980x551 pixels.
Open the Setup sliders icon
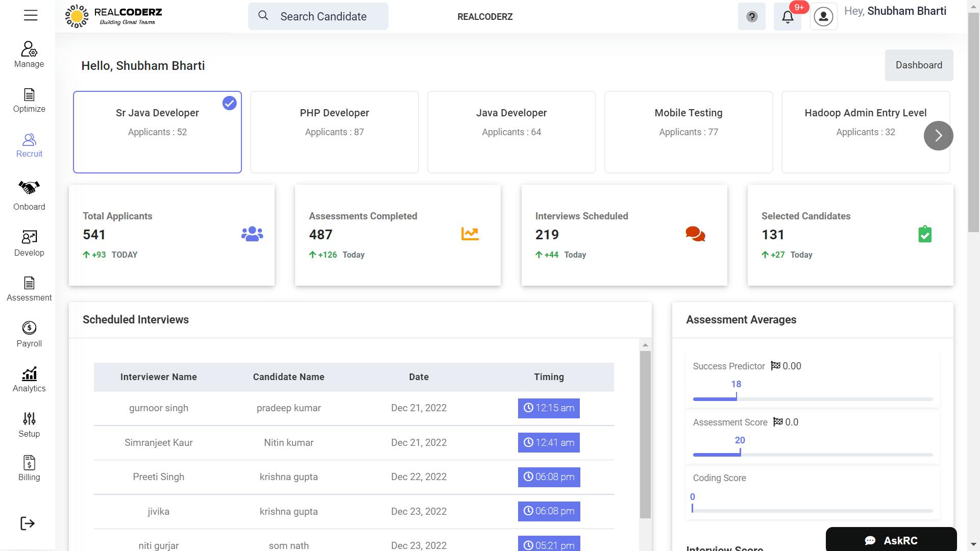(x=29, y=419)
